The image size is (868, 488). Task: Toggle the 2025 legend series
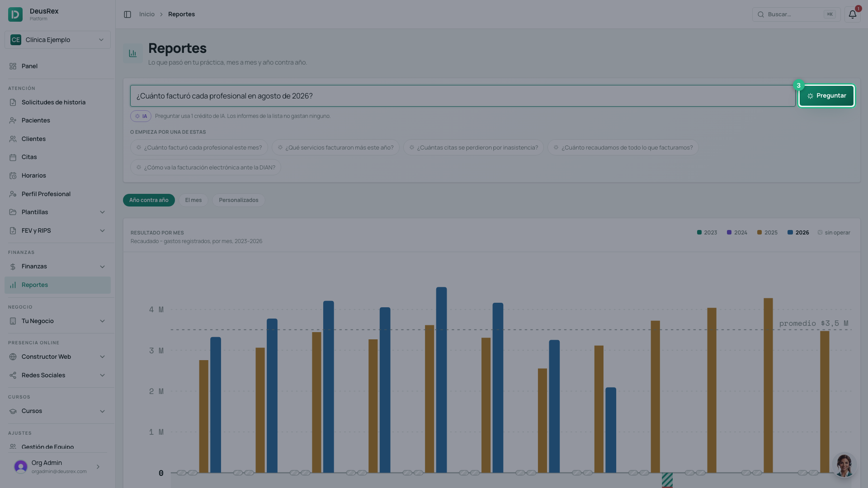[x=767, y=233]
